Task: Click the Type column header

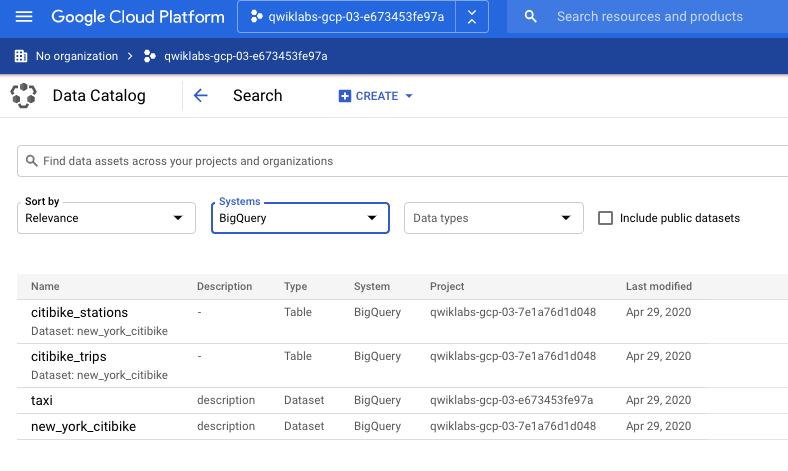Action: 296,287
